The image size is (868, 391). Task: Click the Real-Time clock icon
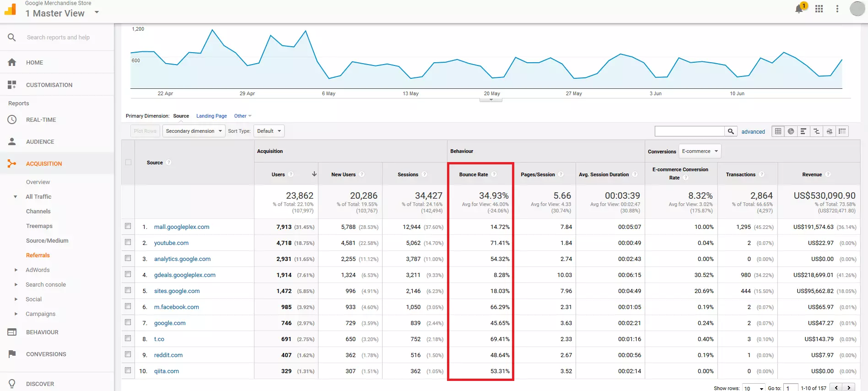point(12,119)
